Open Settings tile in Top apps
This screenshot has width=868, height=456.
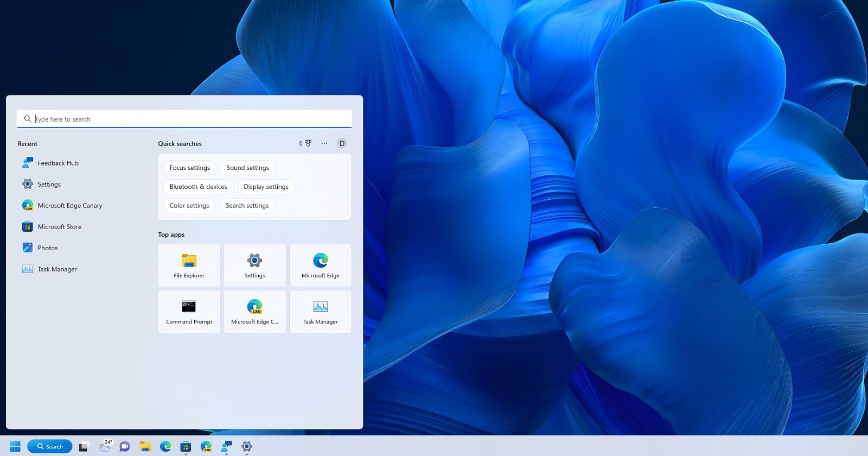(254, 265)
